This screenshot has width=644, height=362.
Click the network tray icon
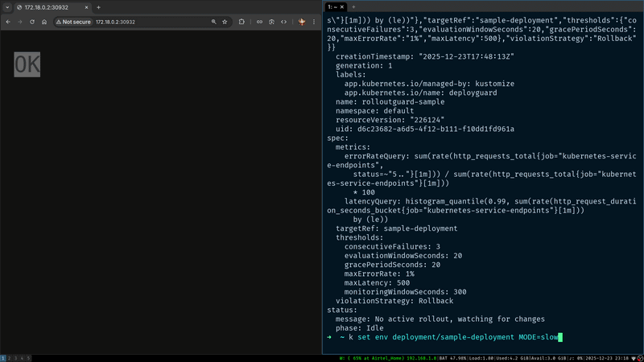point(634,358)
